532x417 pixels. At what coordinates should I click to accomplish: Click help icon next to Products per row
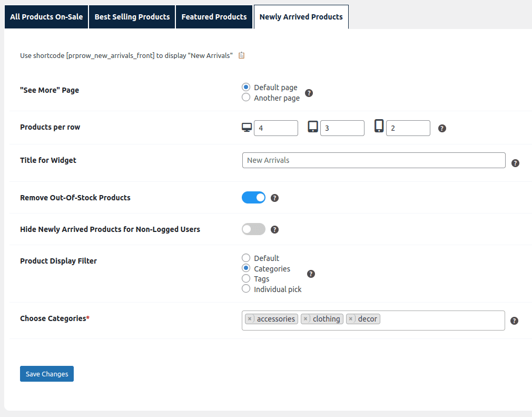tap(442, 128)
